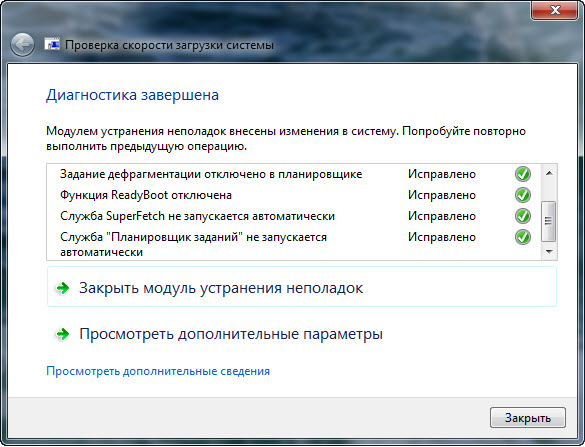Click the list scrollbar down arrow
Image resolution: width=585 pixels, height=447 pixels.
(x=549, y=251)
